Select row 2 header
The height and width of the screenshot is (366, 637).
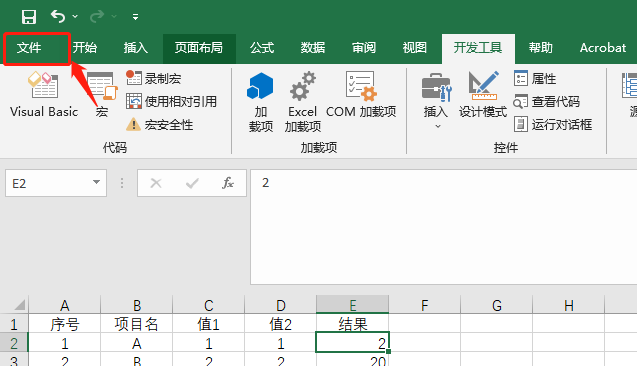[x=14, y=343]
